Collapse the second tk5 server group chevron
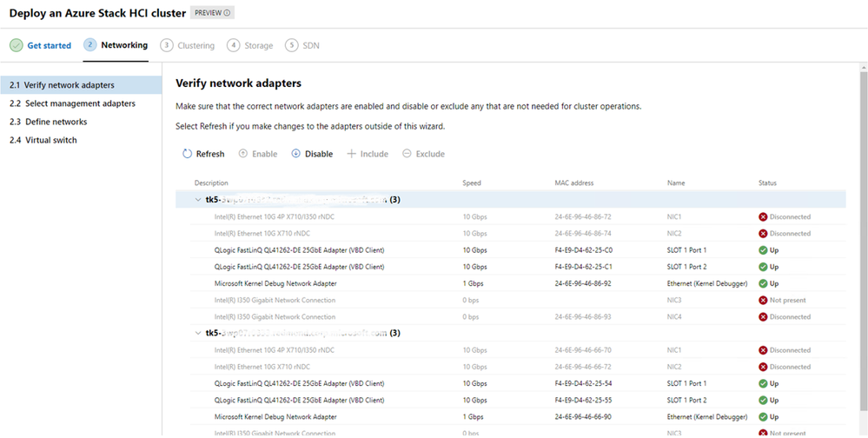868x438 pixels. (198, 333)
